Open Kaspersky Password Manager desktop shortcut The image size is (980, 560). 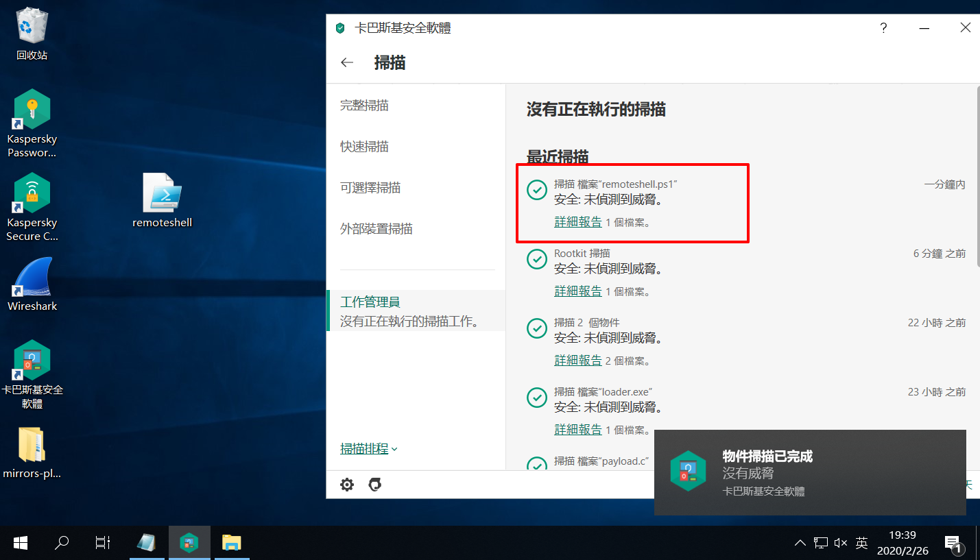[32, 124]
